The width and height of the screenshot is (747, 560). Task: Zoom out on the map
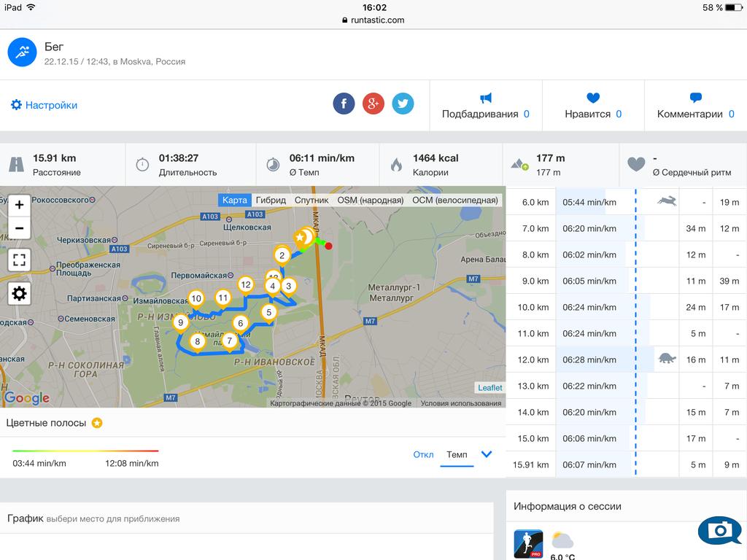[19, 228]
